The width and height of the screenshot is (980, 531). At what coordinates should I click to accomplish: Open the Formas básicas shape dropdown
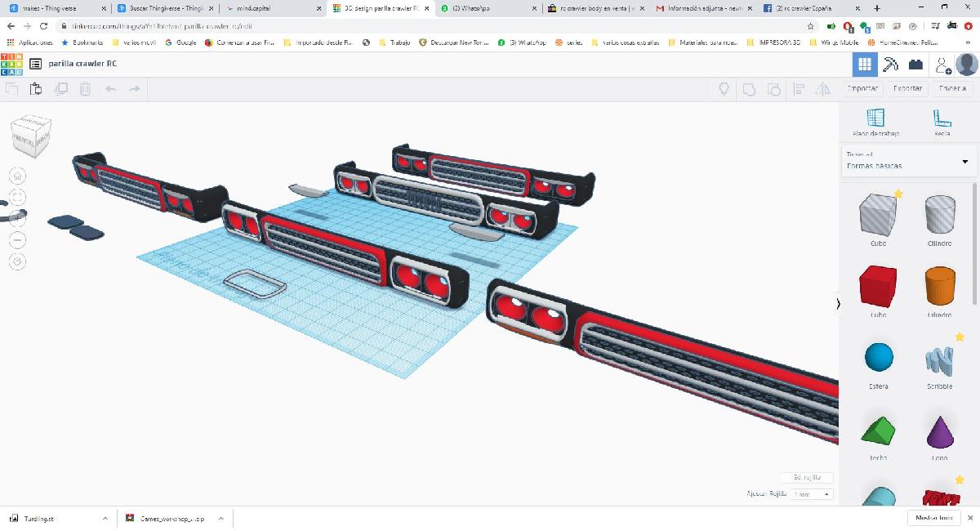[x=909, y=160]
